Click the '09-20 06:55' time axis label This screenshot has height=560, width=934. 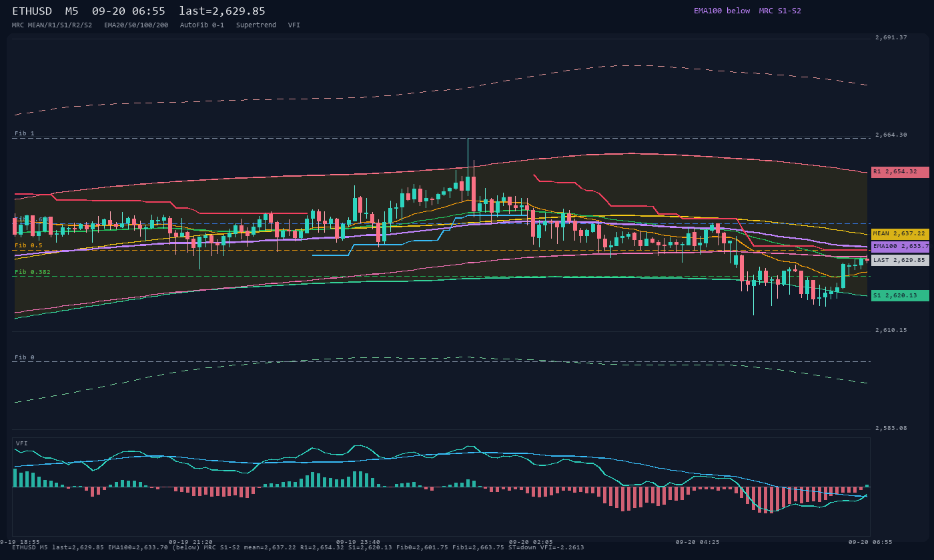click(870, 542)
